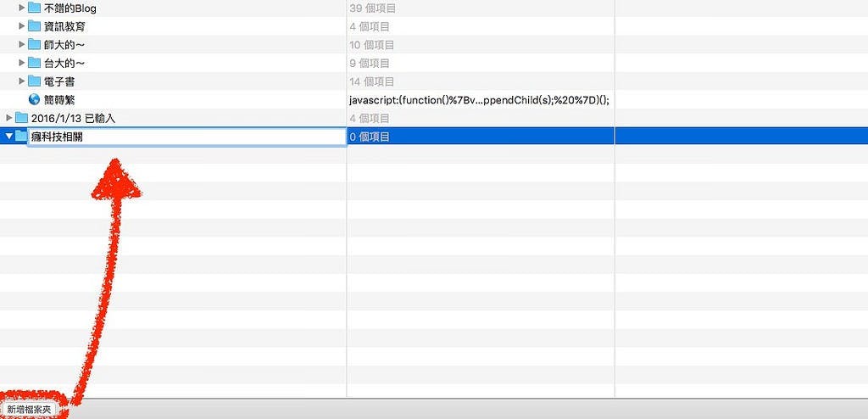Click the javascript bookmarklet address text

point(480,100)
